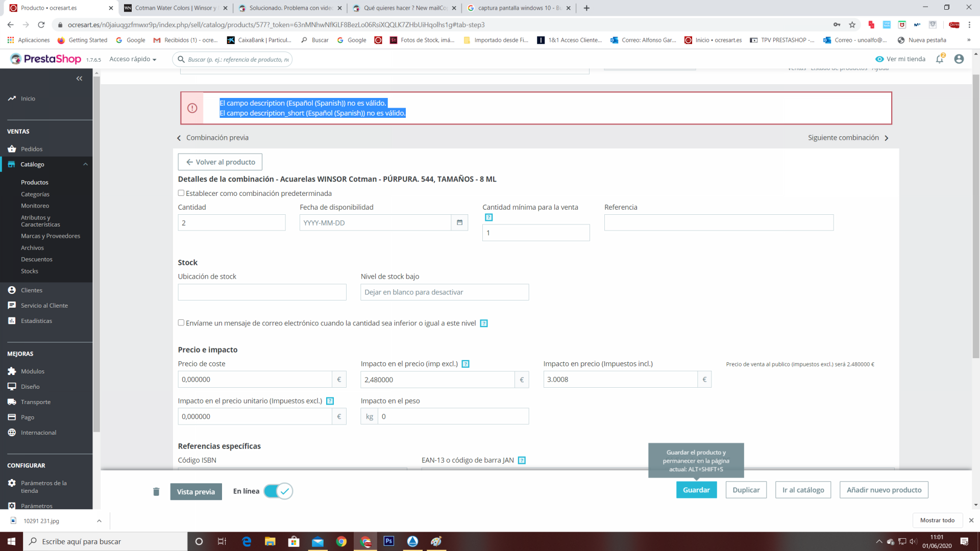Click Ver mi tienda eye icon
Image resolution: width=980 pixels, height=551 pixels.
(879, 59)
